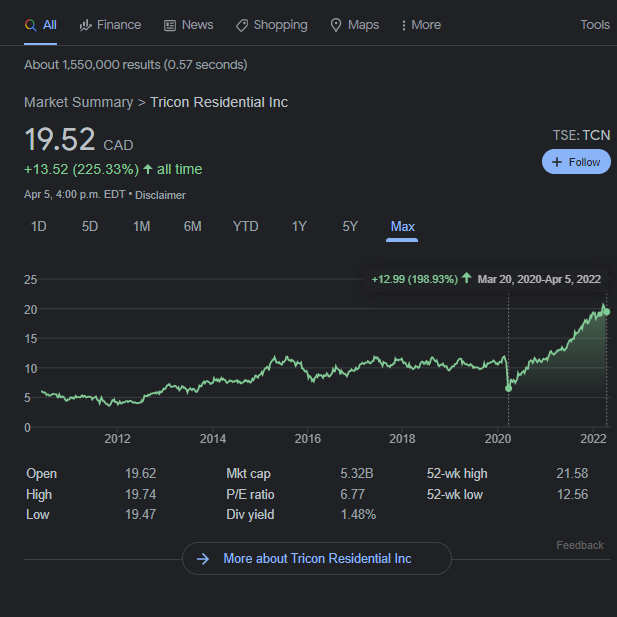Click the Finance chart icon

point(85,25)
